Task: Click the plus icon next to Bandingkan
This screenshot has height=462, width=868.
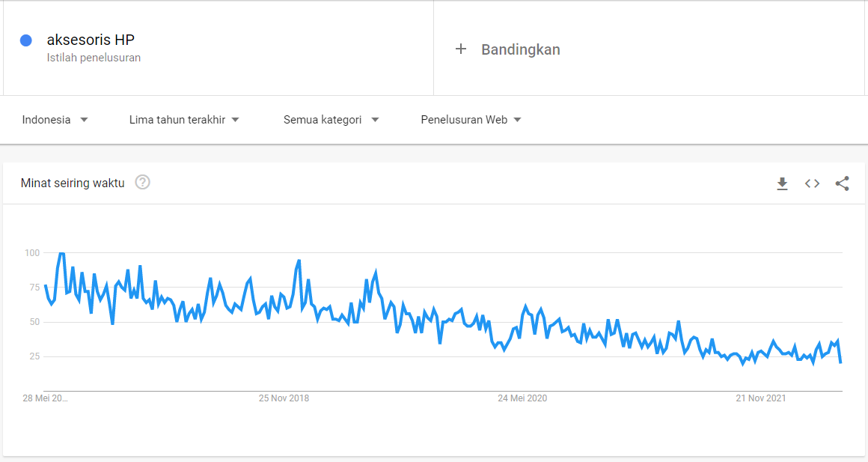Action: (461, 49)
